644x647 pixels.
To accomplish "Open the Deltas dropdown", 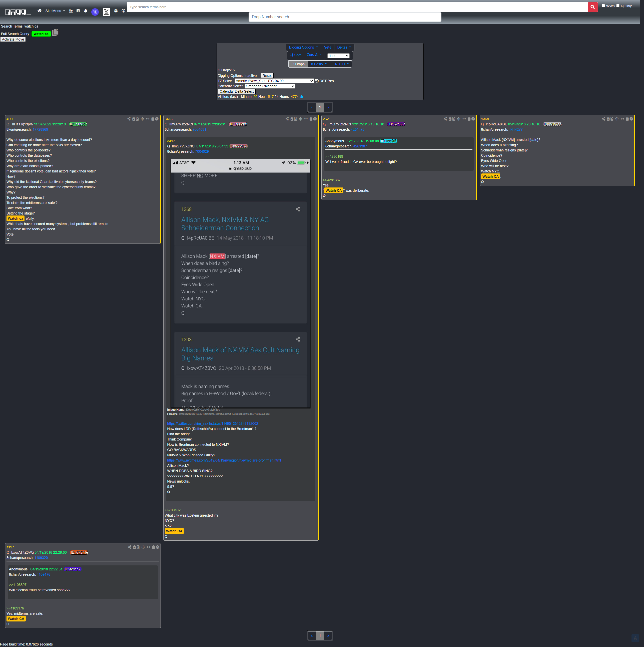I will pos(344,47).
